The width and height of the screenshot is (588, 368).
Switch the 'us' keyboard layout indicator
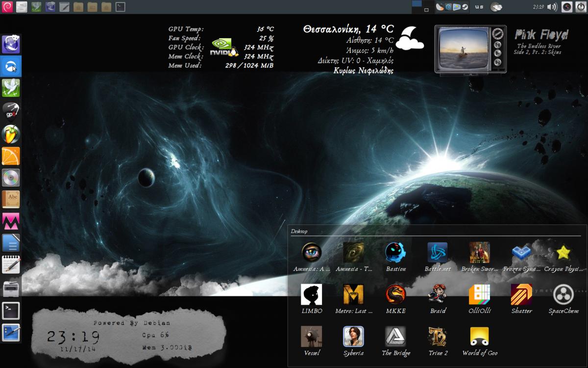pos(479,7)
